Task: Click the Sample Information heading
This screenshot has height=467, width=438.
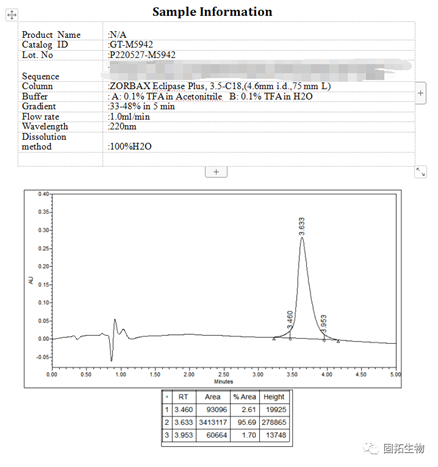Action: click(x=212, y=12)
